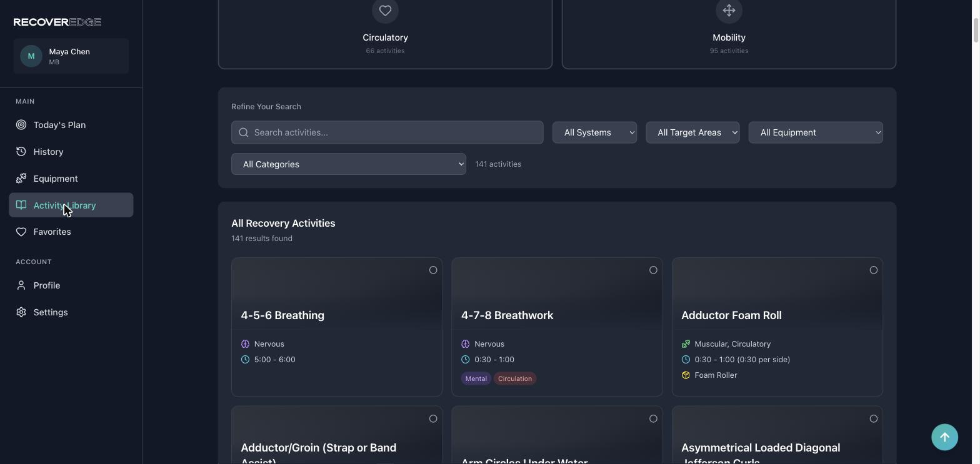This screenshot has height=464, width=980.
Task: Click '5:00 - 6:00' duration text
Action: tap(275, 360)
